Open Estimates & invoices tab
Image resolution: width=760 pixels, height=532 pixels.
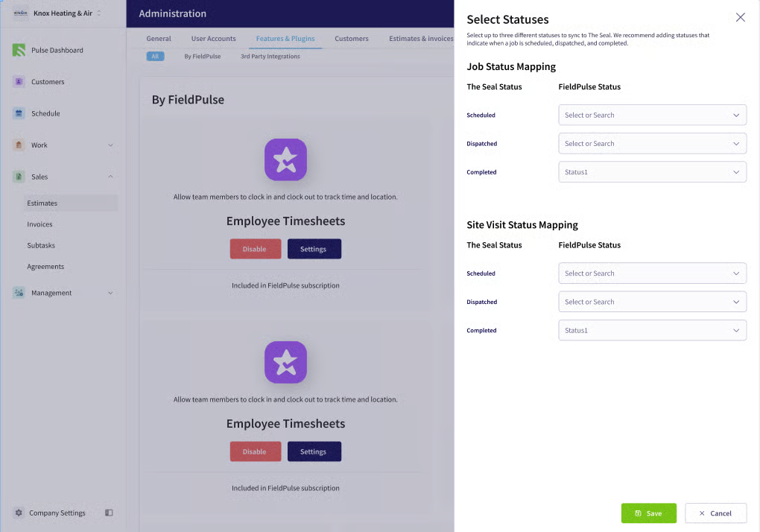tap(421, 38)
